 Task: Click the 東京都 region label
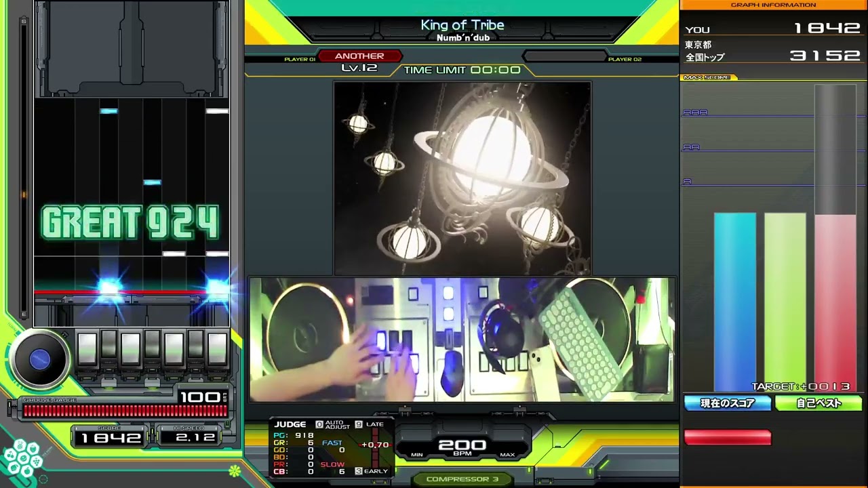point(698,45)
